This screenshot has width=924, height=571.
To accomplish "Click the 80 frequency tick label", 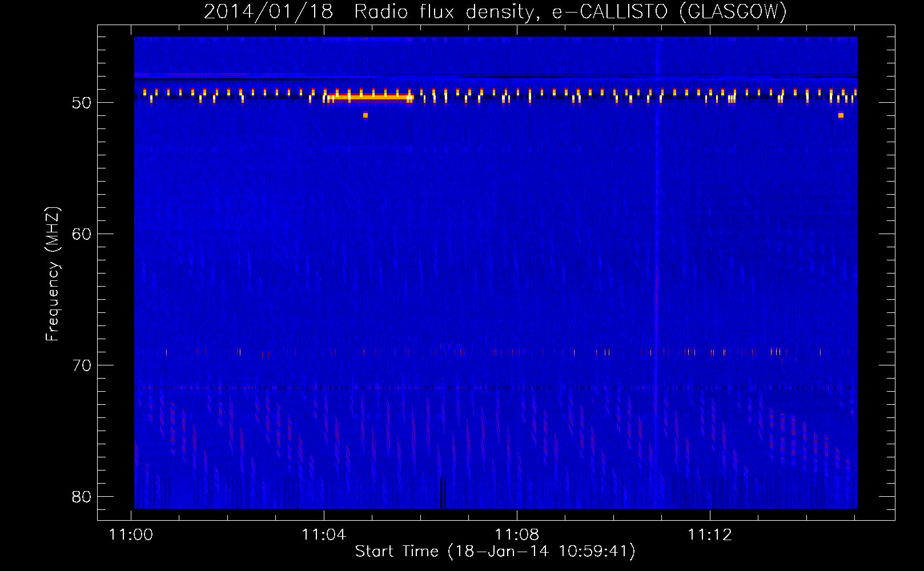I will coord(82,497).
